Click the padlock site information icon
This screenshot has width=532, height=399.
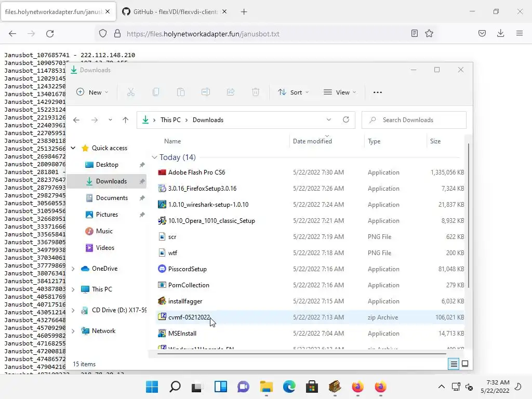[x=117, y=34]
